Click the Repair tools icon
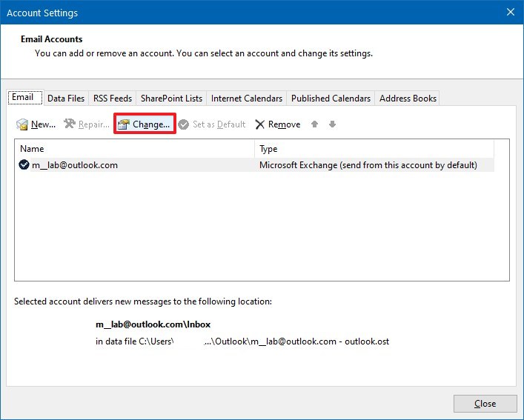 pos(70,124)
